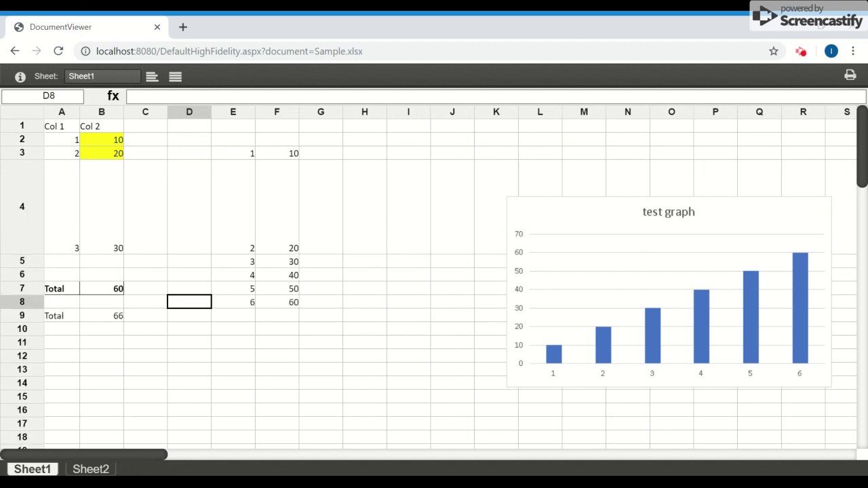The height and width of the screenshot is (488, 868).
Task: Select row 7 header
Action: point(22,288)
